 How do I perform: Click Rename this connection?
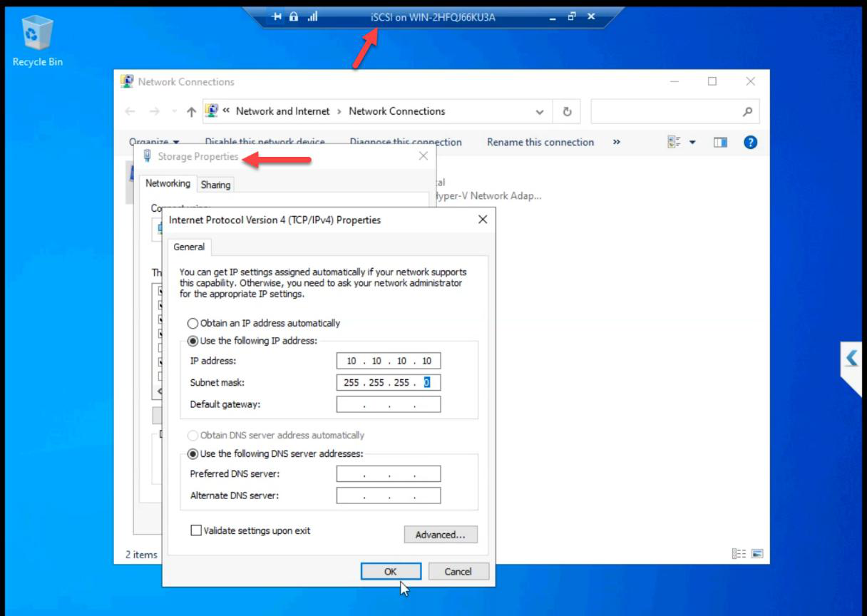[540, 142]
